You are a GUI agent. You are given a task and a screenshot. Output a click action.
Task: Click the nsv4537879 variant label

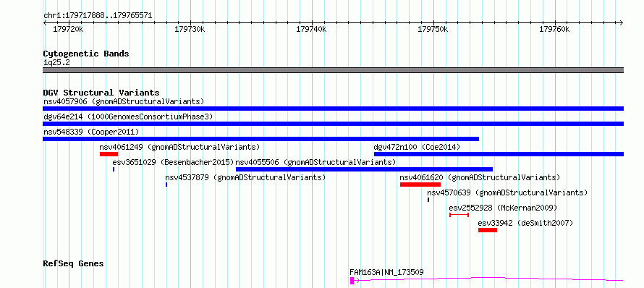click(x=245, y=177)
